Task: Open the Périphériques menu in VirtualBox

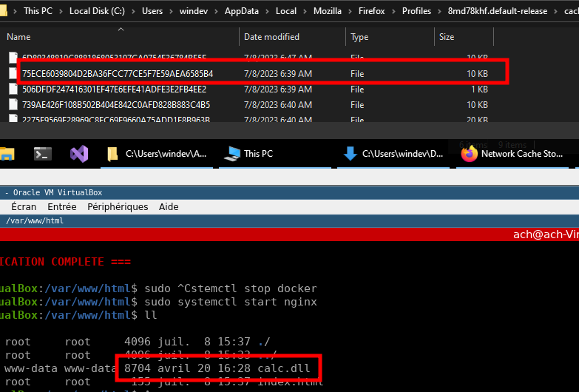Action: 118,206
